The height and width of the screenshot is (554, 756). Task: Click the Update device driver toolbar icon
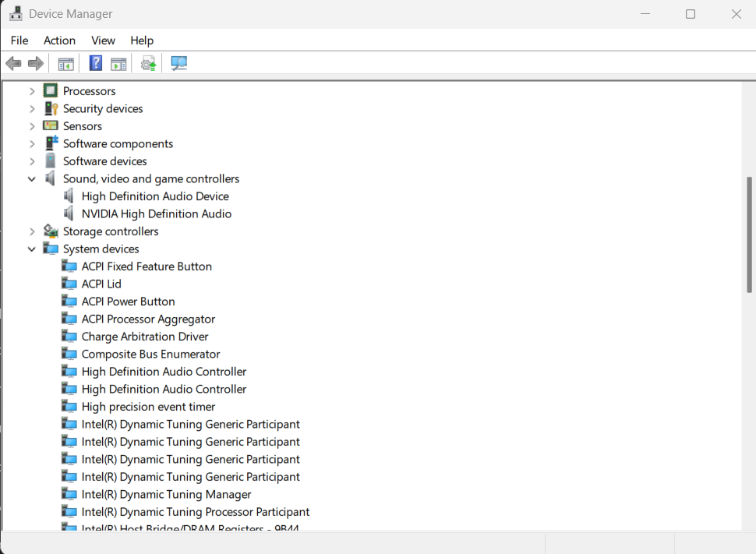click(x=149, y=64)
